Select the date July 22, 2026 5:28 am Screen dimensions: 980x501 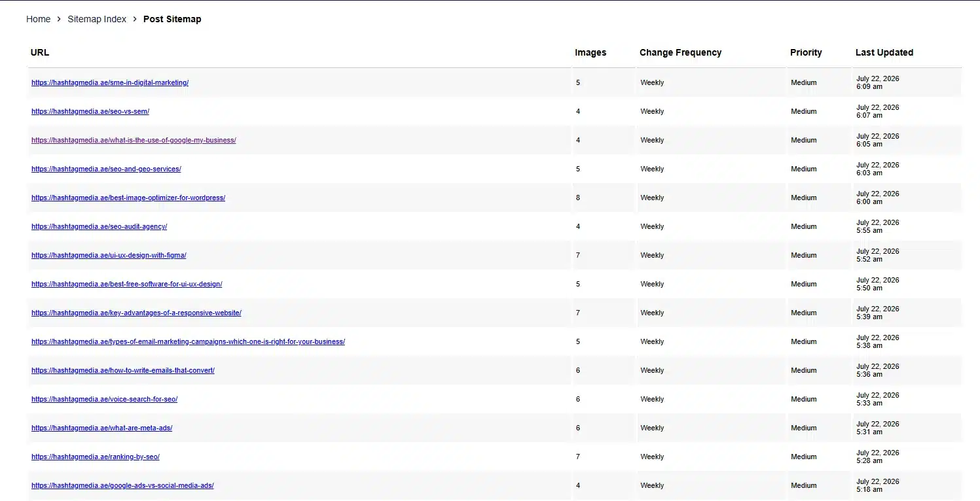(878, 457)
